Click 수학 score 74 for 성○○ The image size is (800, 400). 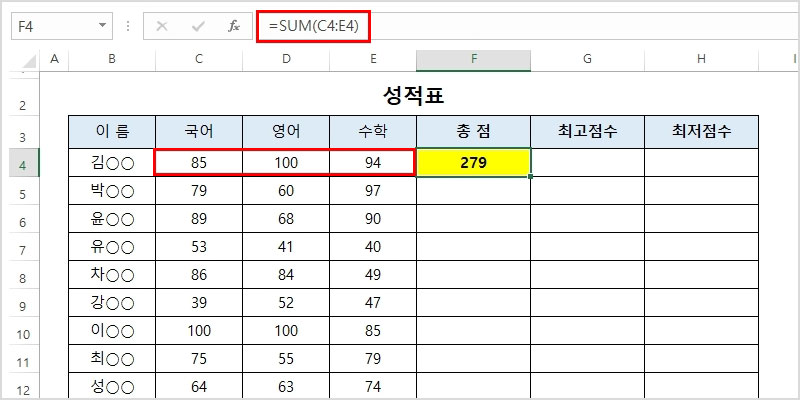tap(373, 386)
